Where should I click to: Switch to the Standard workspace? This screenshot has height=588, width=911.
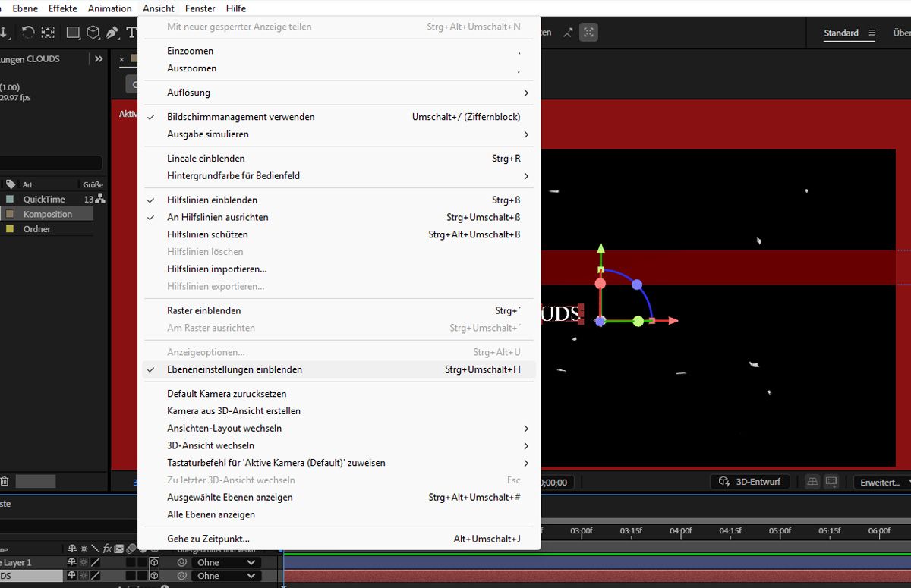click(841, 33)
